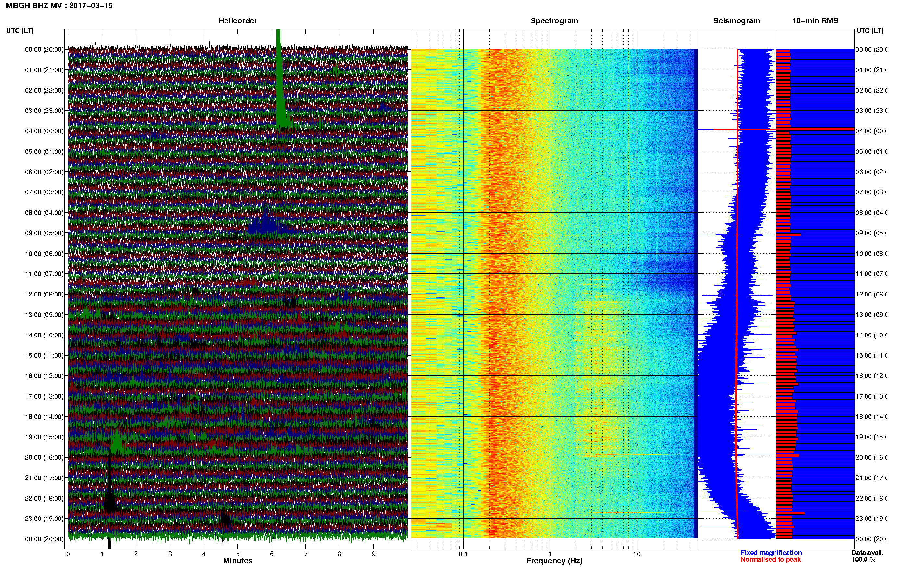This screenshot has height=578, width=924.
Task: Click the left '17:00 (13:00)' time label
Action: [x=44, y=396]
